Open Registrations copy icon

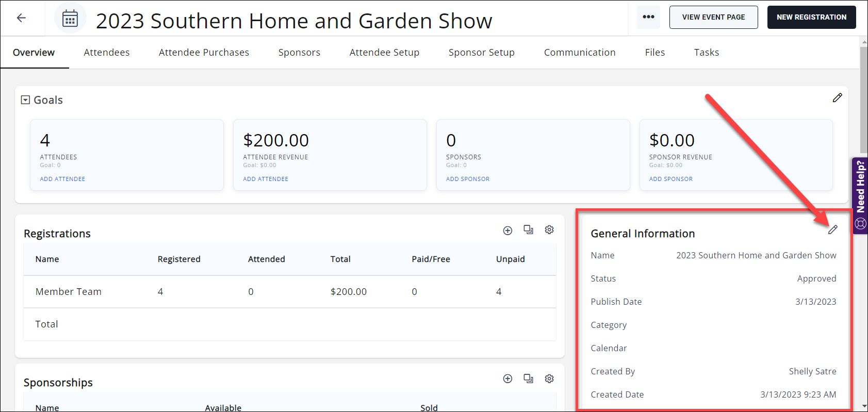point(528,230)
